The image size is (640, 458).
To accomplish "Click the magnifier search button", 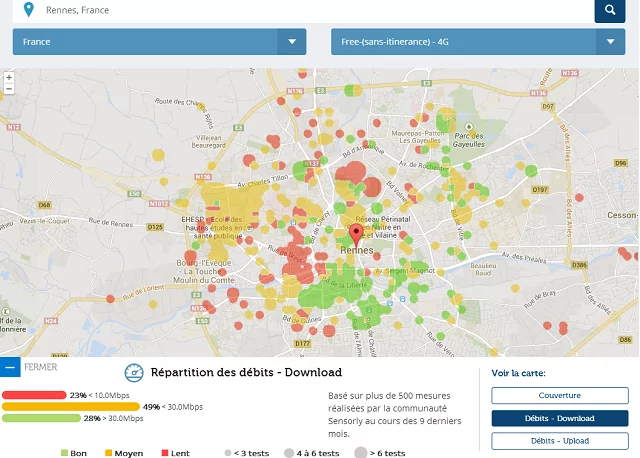I will point(609,10).
